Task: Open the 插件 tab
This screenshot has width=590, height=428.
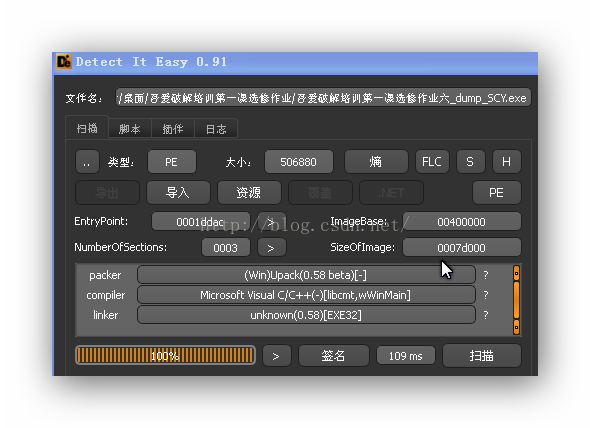Action: pos(173,129)
